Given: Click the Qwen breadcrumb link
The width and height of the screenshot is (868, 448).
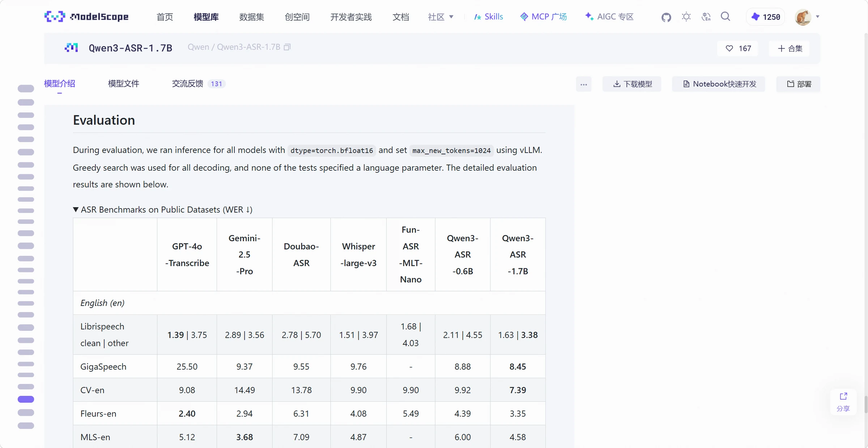Looking at the screenshot, I should (x=198, y=47).
